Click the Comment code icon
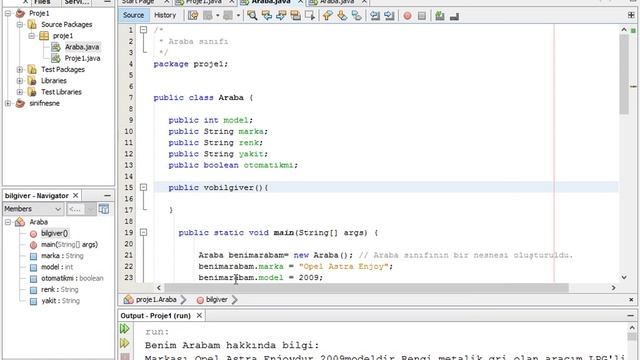This screenshot has width=640, height=360. point(440,16)
